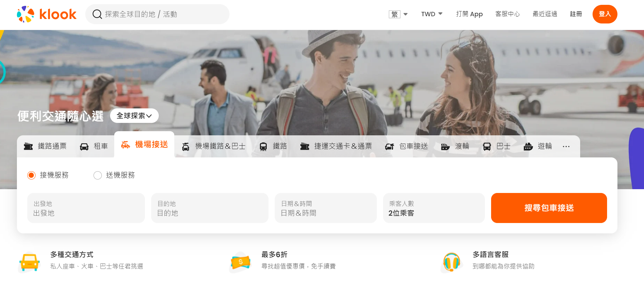Select the 接機服務 radio button
Viewport: 644px width, 281px height.
(x=31, y=175)
